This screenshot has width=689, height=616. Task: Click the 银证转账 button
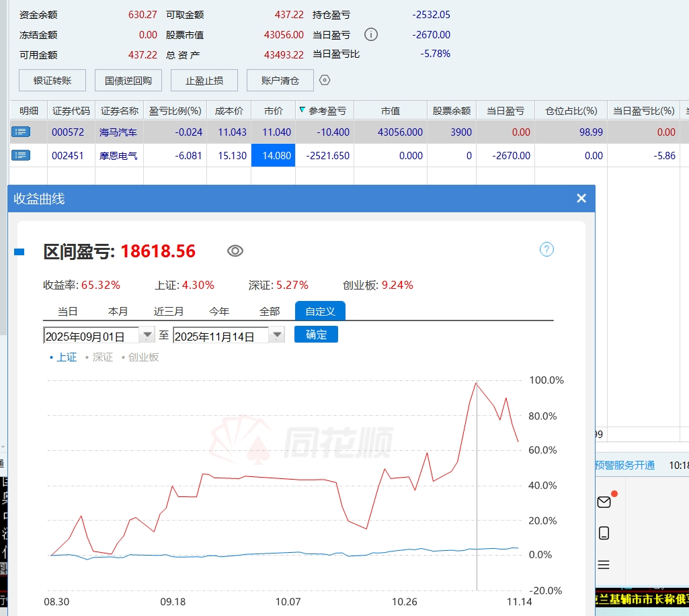click(x=52, y=81)
